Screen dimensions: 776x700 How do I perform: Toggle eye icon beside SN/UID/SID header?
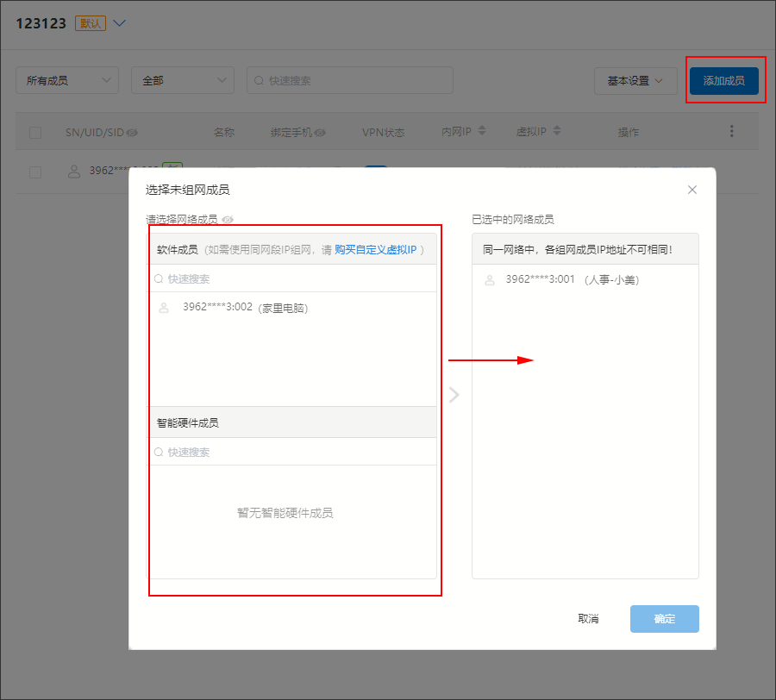pos(132,132)
